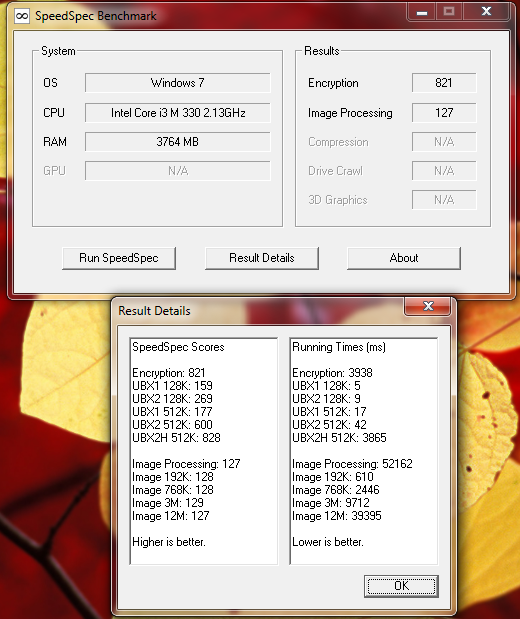Image resolution: width=520 pixels, height=619 pixels.
Task: Select score line UBX1 128K: 159
Action: (172, 386)
